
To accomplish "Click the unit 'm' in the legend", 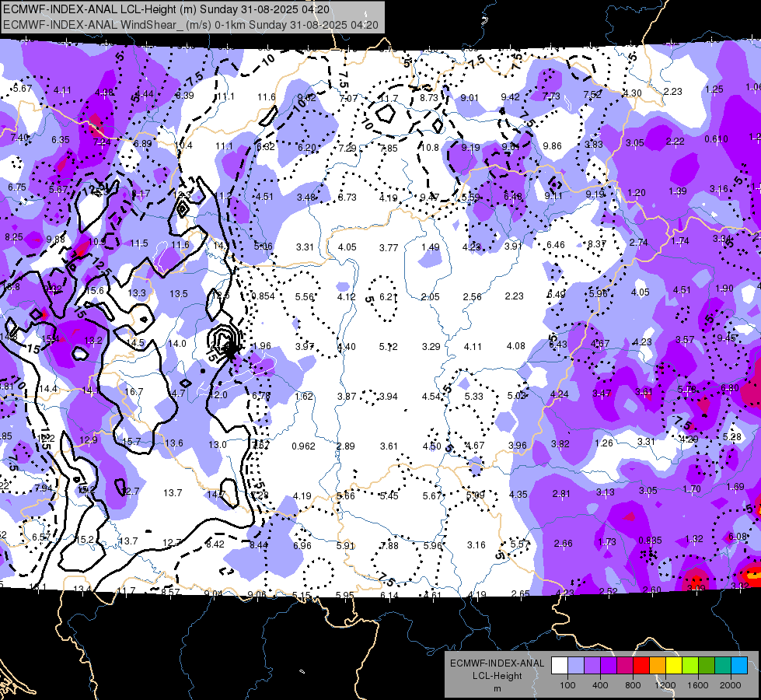I will pyautogui.click(x=497, y=688).
